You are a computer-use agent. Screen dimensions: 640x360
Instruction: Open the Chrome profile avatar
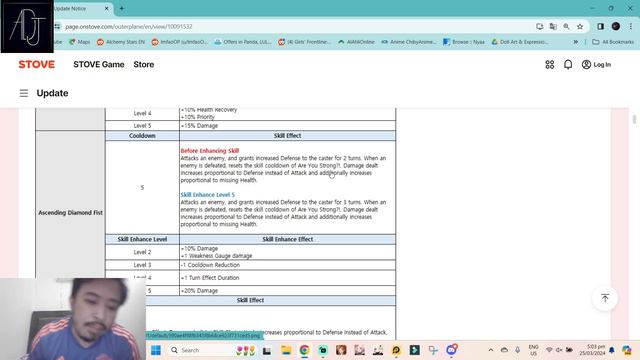(x=616, y=27)
